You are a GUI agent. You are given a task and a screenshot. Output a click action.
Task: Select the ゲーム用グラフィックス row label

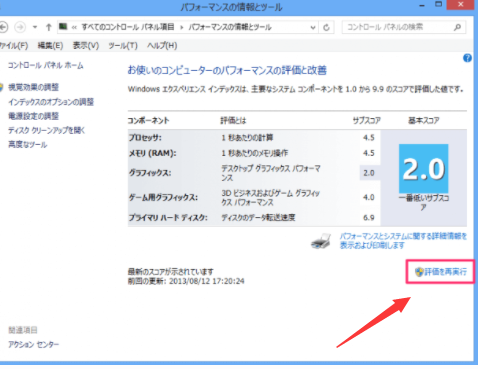163,198
